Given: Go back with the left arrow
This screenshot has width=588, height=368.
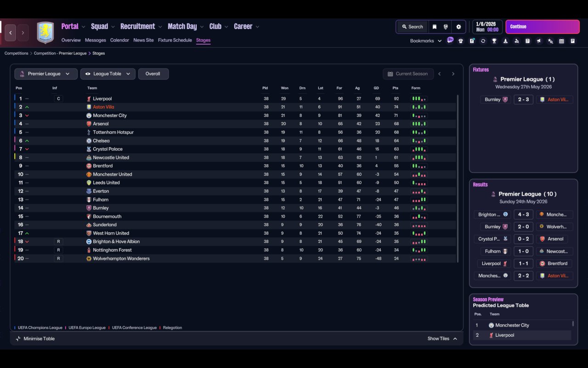Looking at the screenshot, I should click(x=11, y=33).
